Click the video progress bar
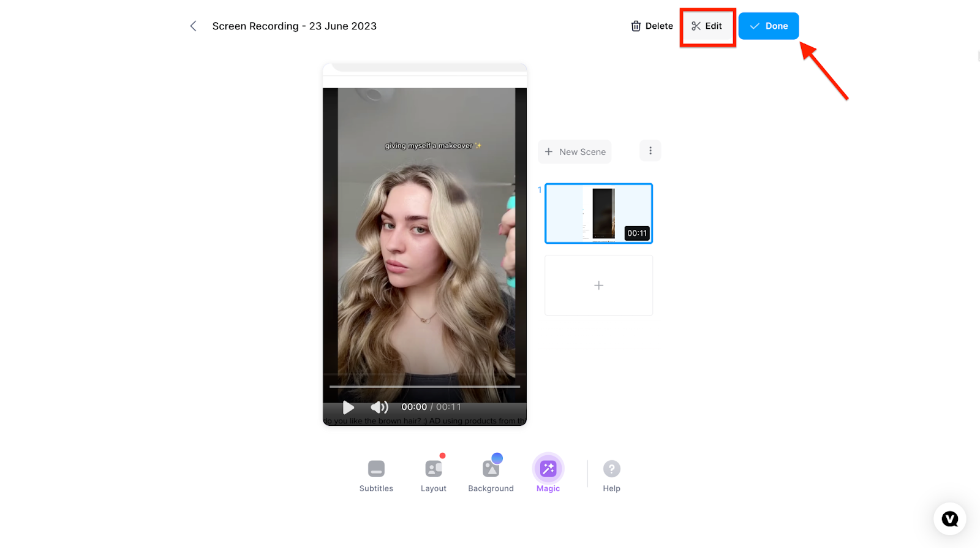 coord(424,387)
